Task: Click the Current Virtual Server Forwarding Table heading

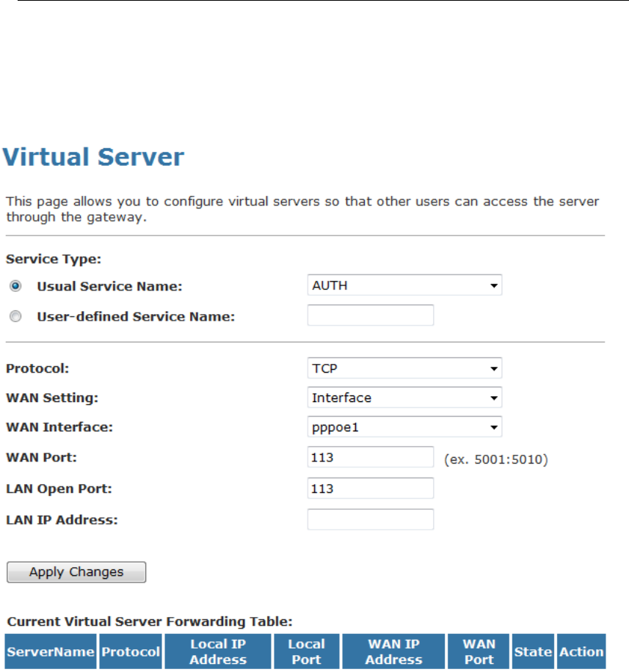Action: pyautogui.click(x=150, y=621)
